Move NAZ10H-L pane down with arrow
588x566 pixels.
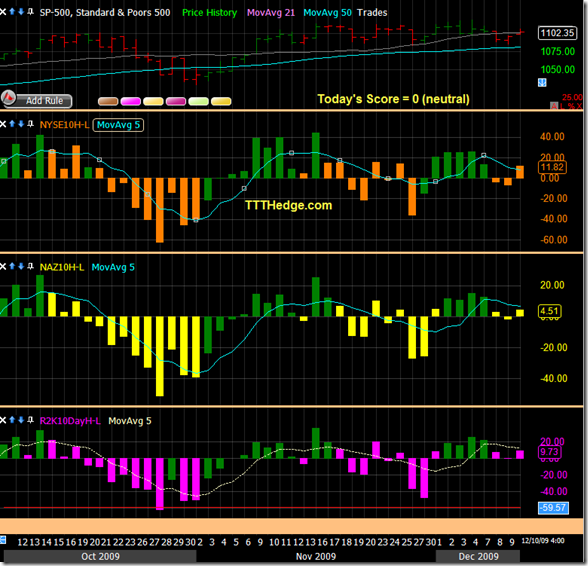click(21, 267)
